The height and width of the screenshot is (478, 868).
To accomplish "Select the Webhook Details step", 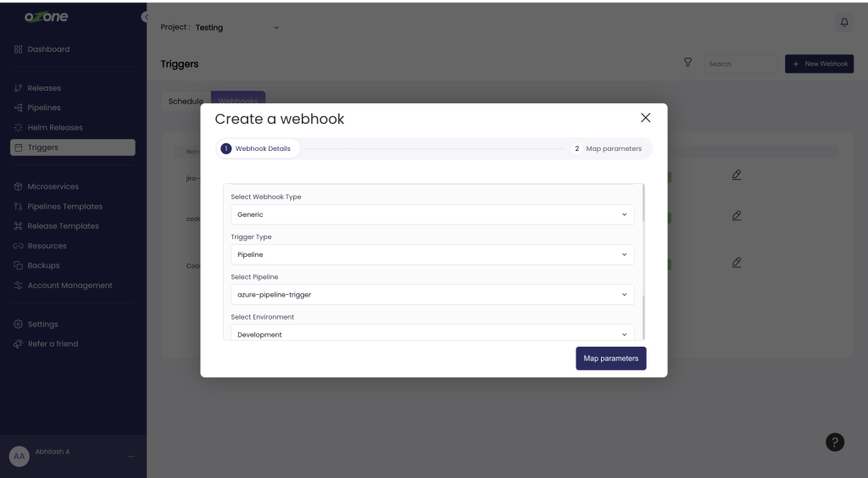I will [x=258, y=149].
